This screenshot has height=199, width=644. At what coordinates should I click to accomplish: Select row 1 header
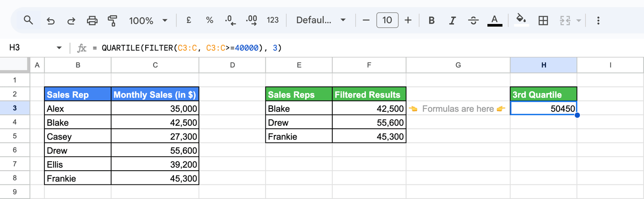click(x=15, y=80)
